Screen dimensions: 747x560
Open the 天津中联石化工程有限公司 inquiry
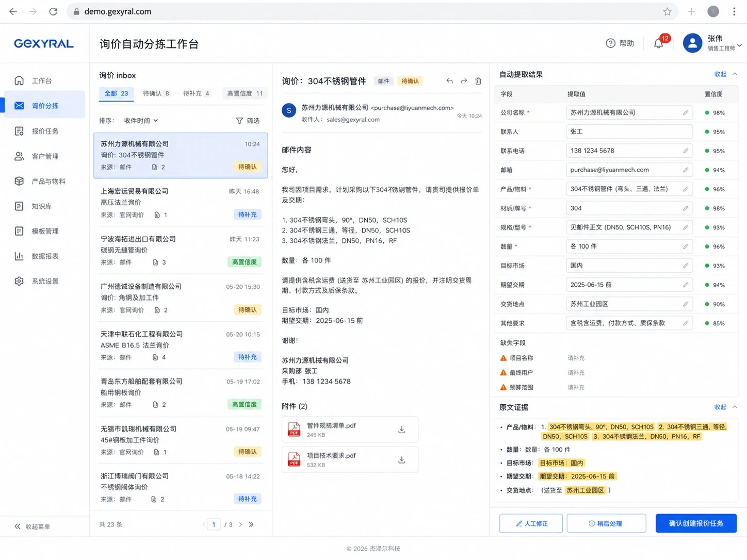click(181, 345)
